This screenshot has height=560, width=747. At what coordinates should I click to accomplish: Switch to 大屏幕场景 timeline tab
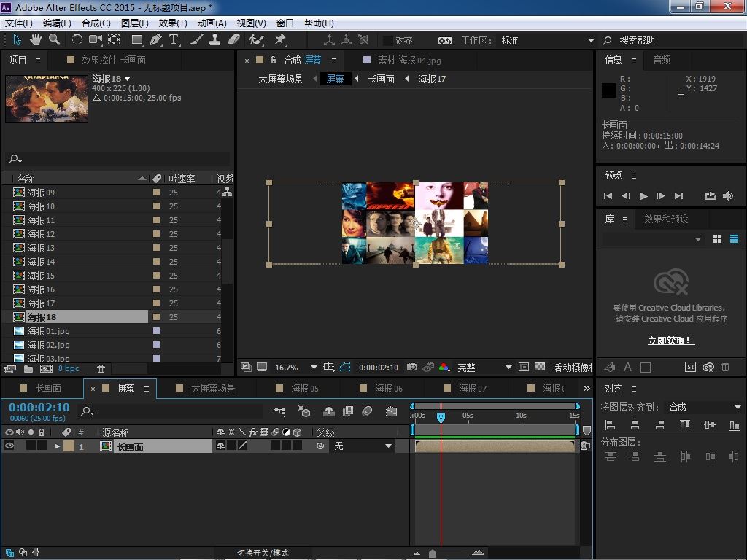213,388
